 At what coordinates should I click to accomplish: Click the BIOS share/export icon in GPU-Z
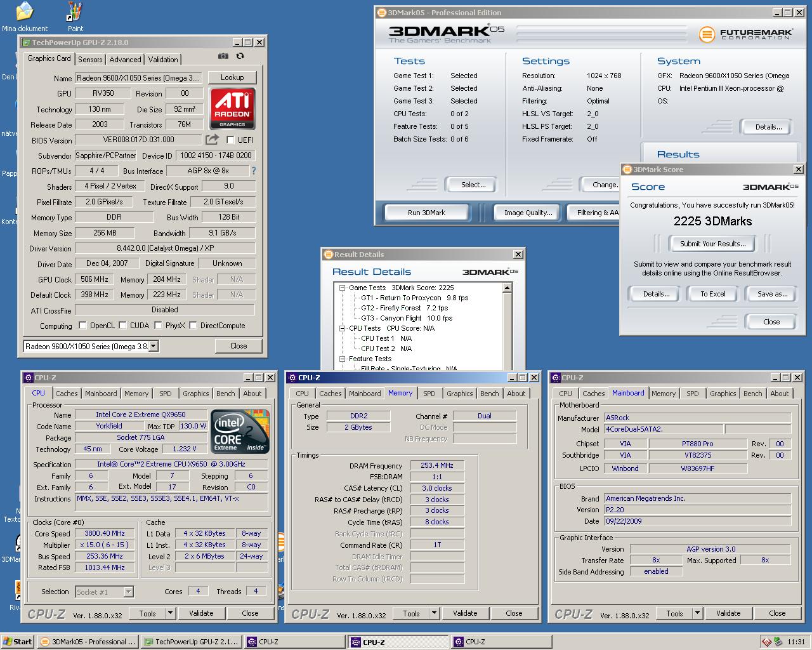point(211,139)
